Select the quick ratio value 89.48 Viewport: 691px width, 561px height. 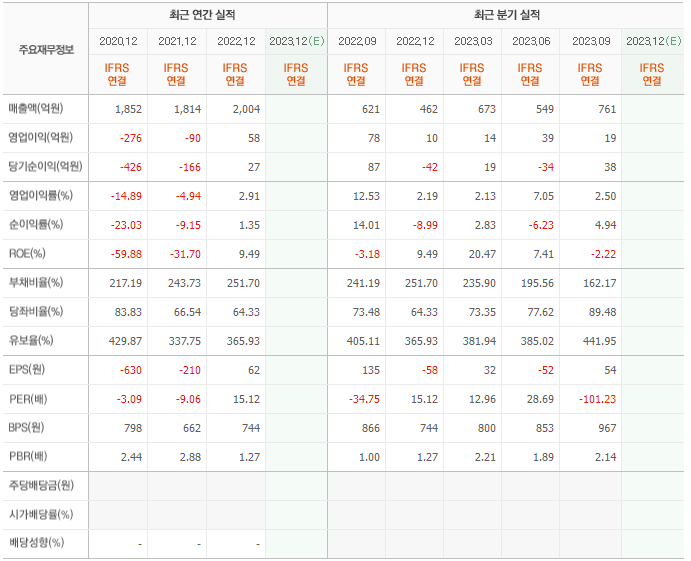[602, 312]
